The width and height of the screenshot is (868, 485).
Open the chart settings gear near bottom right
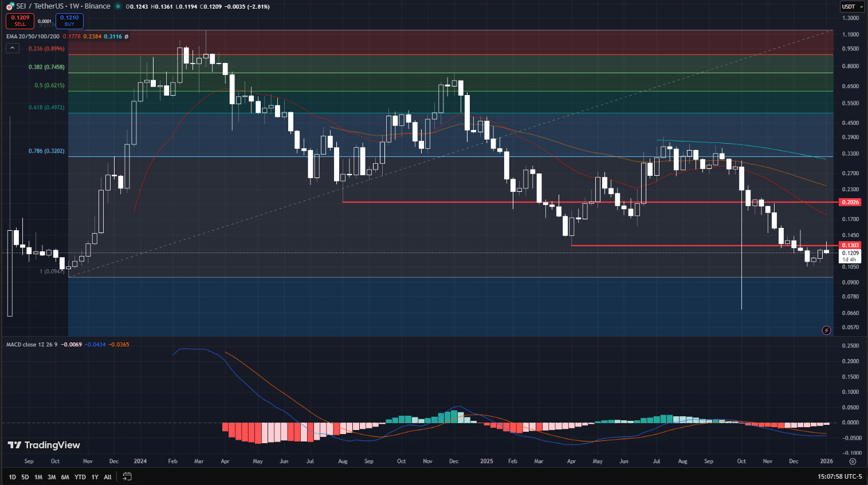click(853, 461)
